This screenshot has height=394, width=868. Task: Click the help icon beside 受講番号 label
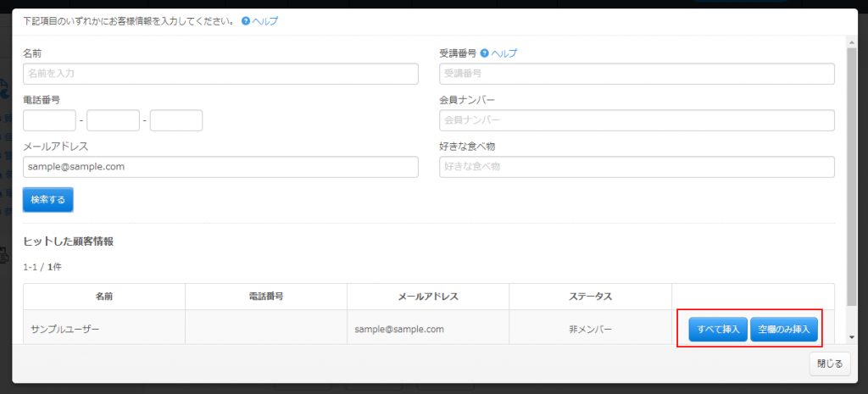(x=485, y=53)
